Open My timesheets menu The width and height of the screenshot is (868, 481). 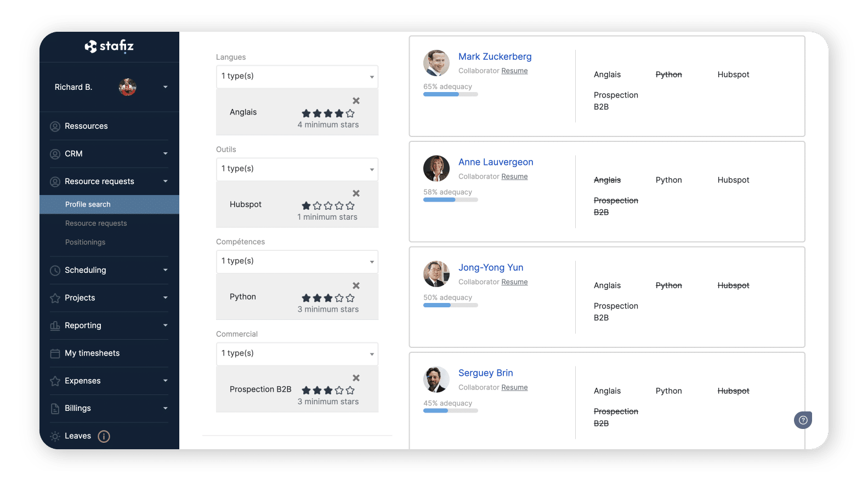[x=92, y=353]
